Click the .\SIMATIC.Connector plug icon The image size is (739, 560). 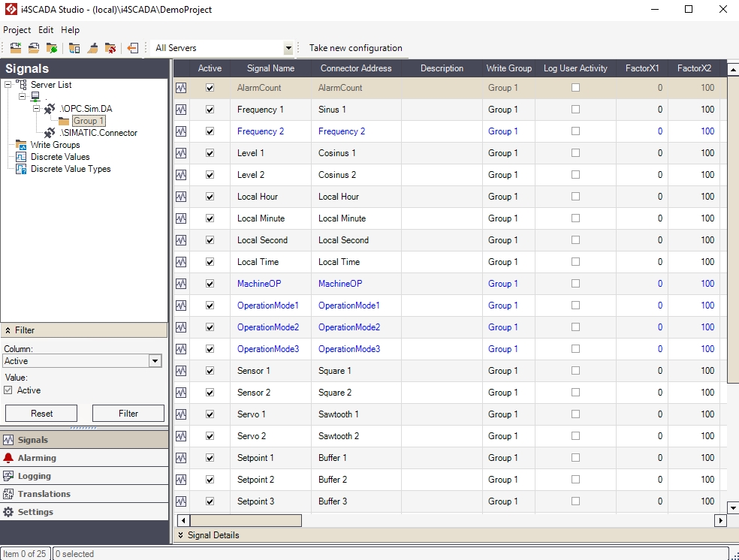pos(50,133)
